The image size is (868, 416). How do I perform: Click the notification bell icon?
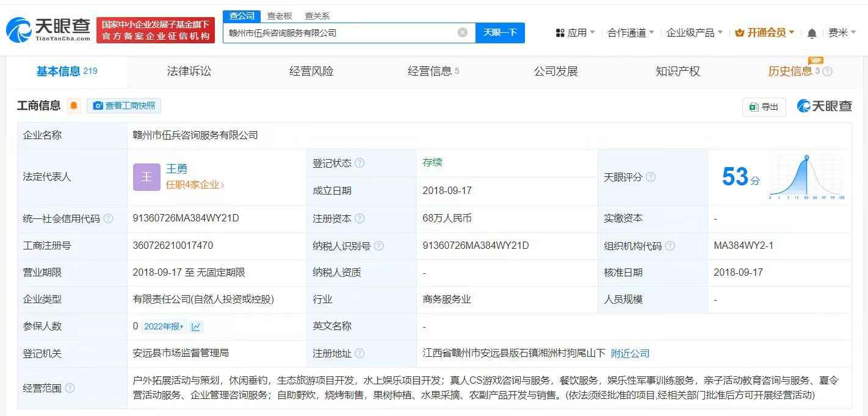tap(812, 32)
